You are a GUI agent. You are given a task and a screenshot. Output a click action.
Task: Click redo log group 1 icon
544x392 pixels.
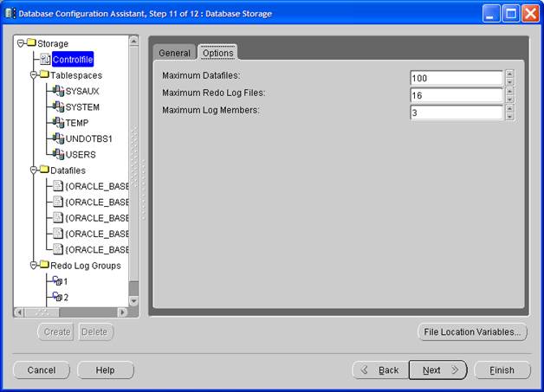pos(57,280)
